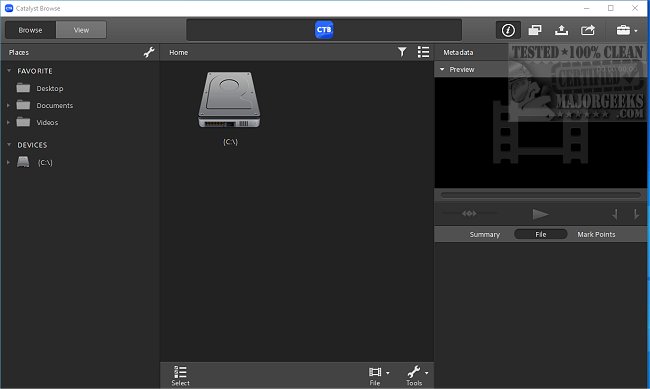Click the preview scrub progress bar
The height and width of the screenshot is (389, 650).
541,195
